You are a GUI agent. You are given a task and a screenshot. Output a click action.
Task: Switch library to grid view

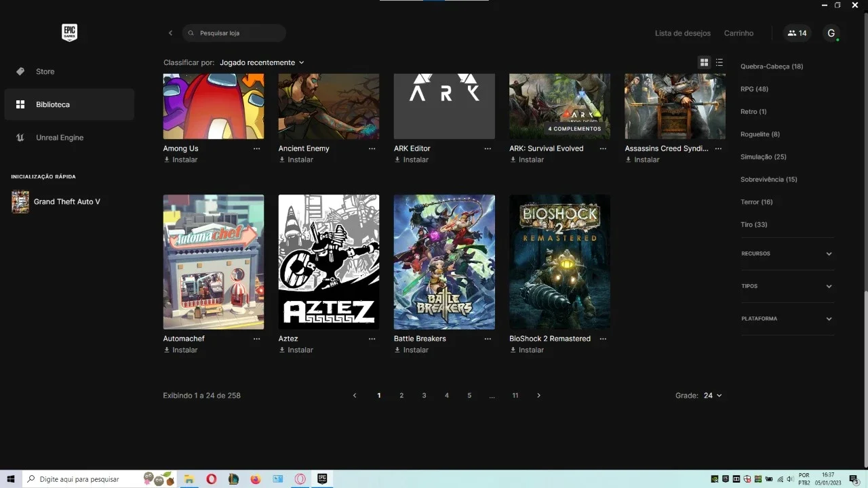tap(704, 62)
